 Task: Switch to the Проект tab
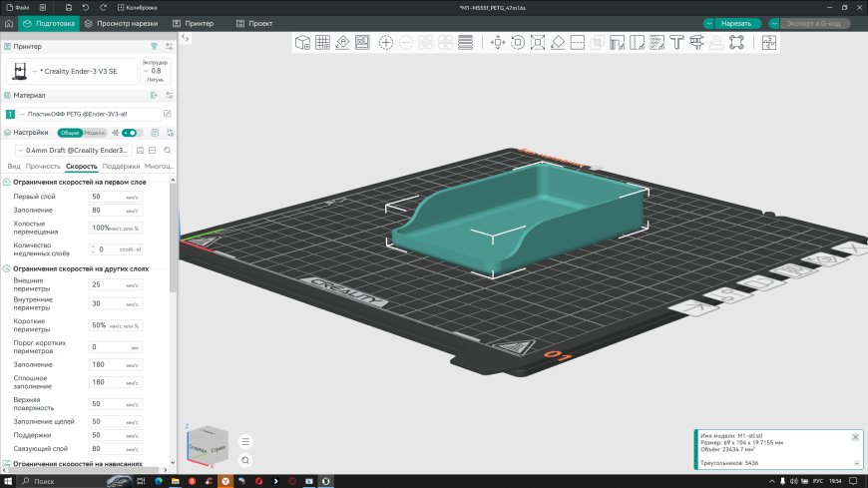click(254, 23)
